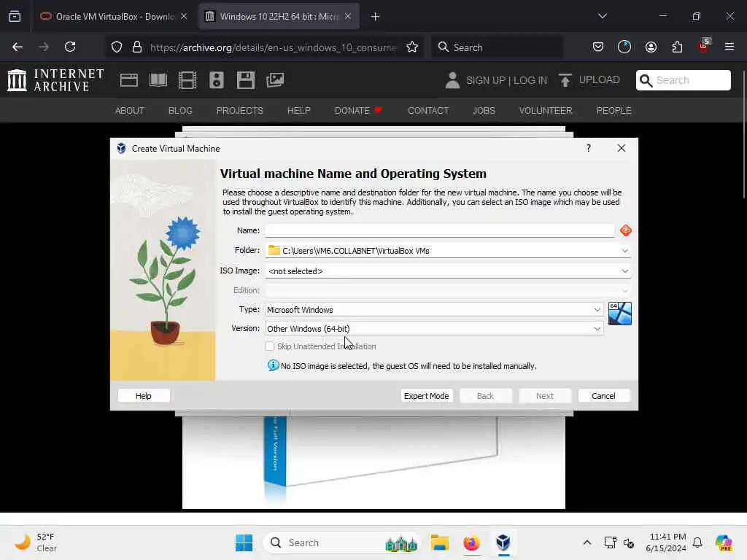Open the PROJECTS menu item
Screen dimensions: 747x560
[x=239, y=111]
